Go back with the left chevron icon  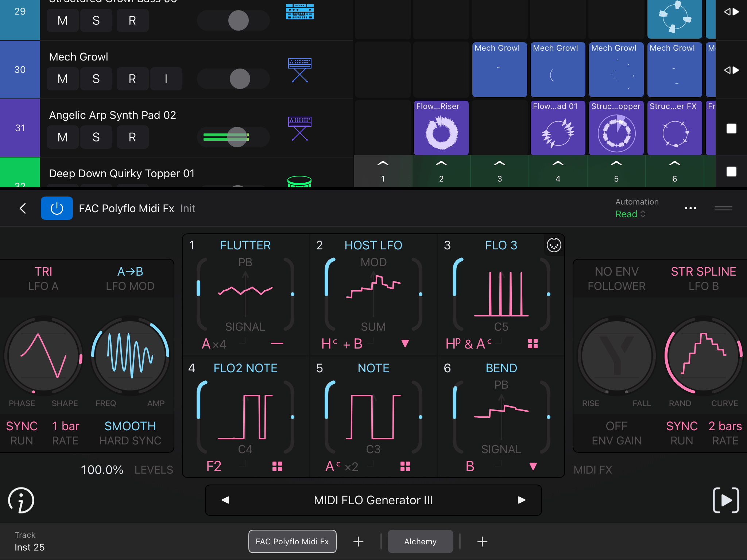(23, 208)
